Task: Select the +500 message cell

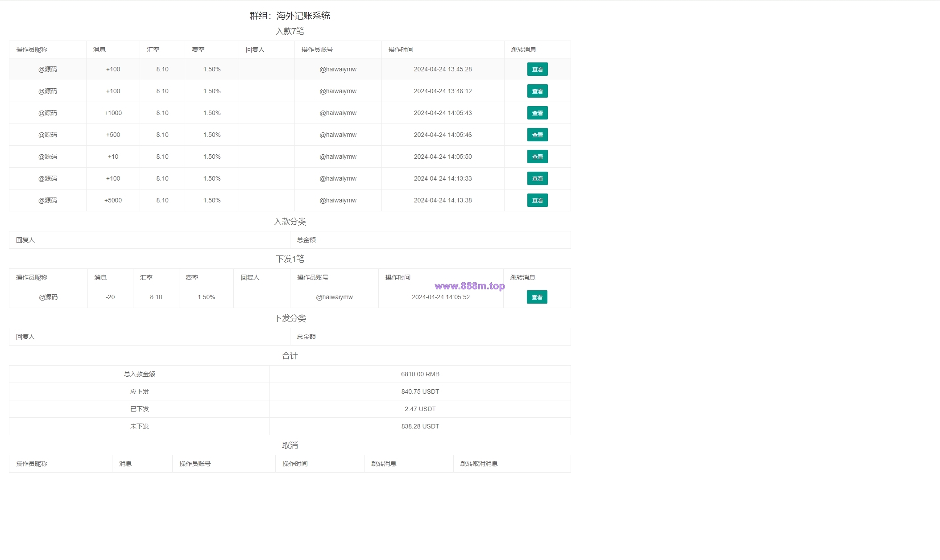Action: pos(113,135)
